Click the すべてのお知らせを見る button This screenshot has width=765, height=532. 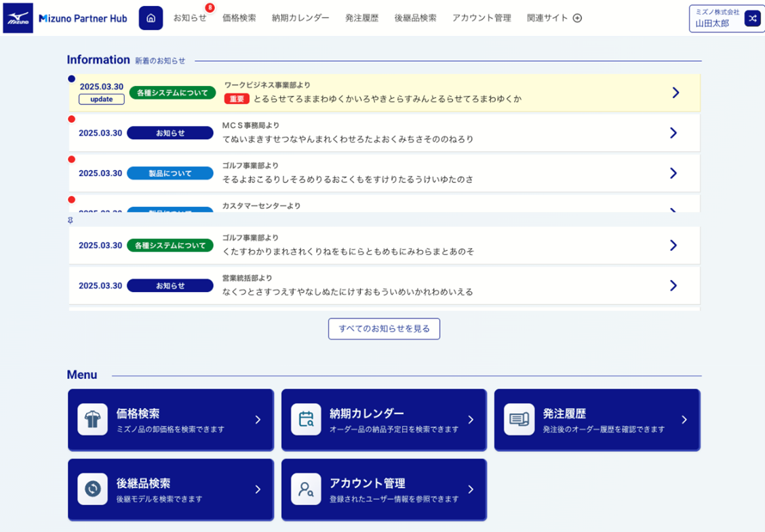tap(384, 329)
